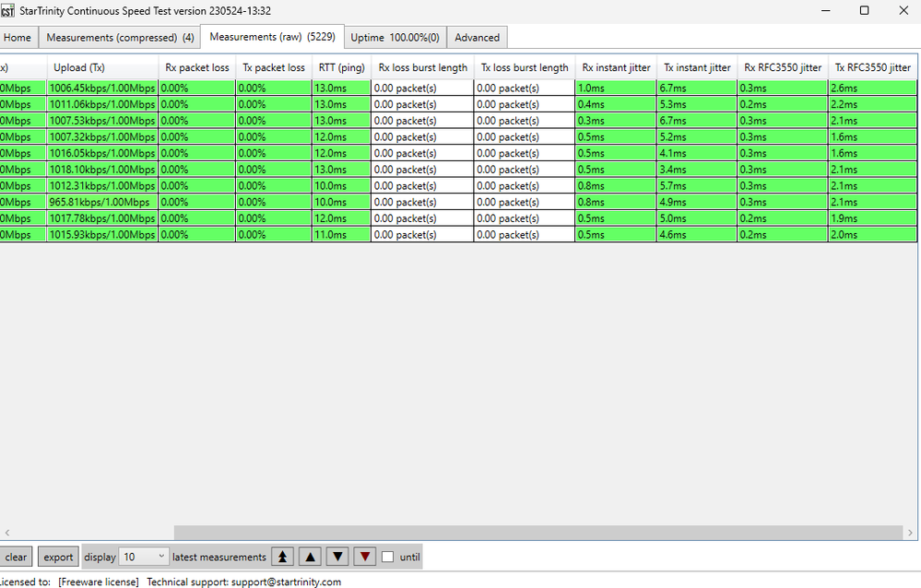The height and width of the screenshot is (588, 921).
Task: Click the 2.6ms Tx RFC3550 jitter cell
Action: coord(873,88)
